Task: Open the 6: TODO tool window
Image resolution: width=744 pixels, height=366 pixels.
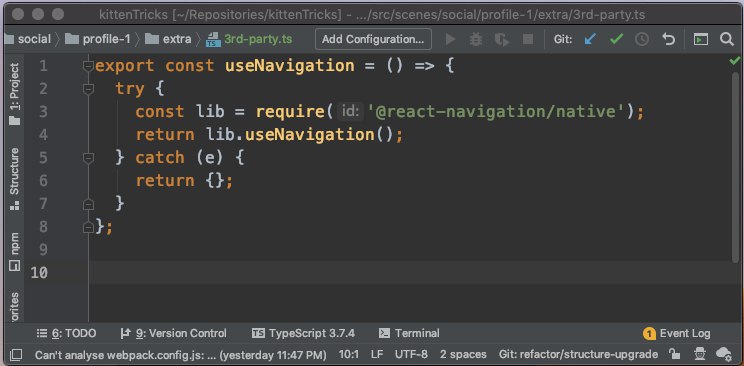Action: [66, 333]
